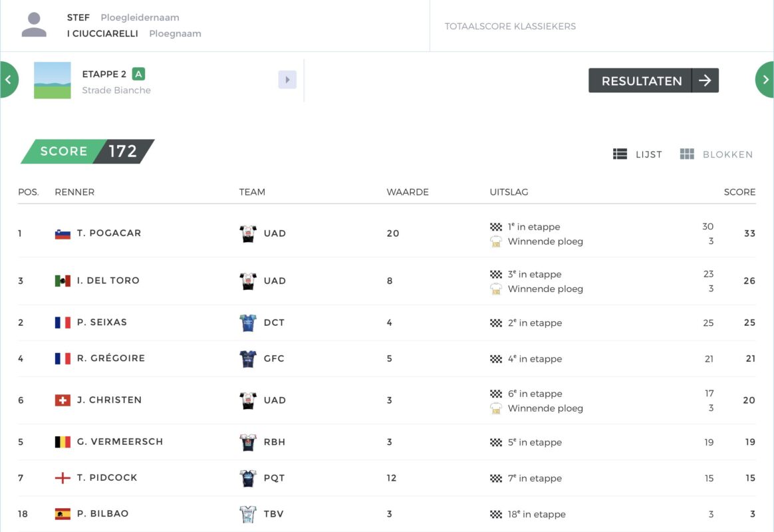
Task: Click French flag next to P. Seixas
Action: click(63, 323)
